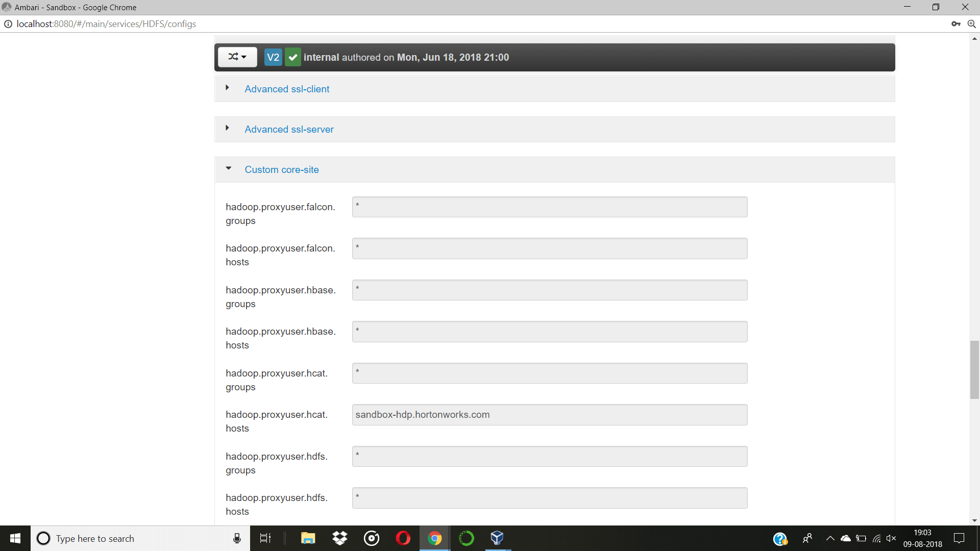Screen dimensions: 980x551
Task: Open Dropbox from the taskbar
Action: 339,538
